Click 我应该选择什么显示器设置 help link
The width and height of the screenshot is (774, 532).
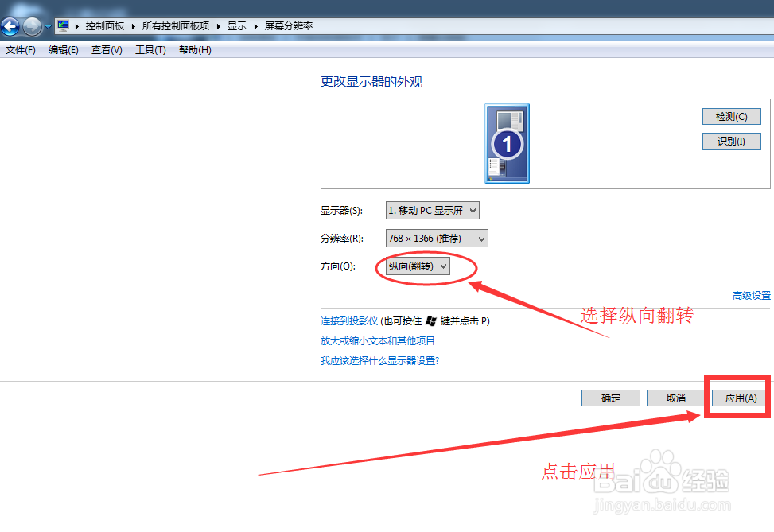coord(380,359)
